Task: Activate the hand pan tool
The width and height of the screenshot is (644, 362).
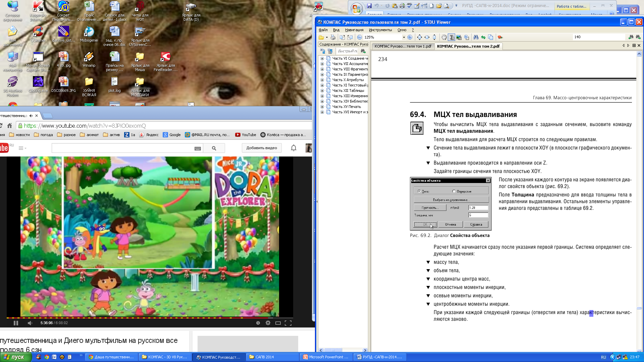Action: [x=444, y=37]
